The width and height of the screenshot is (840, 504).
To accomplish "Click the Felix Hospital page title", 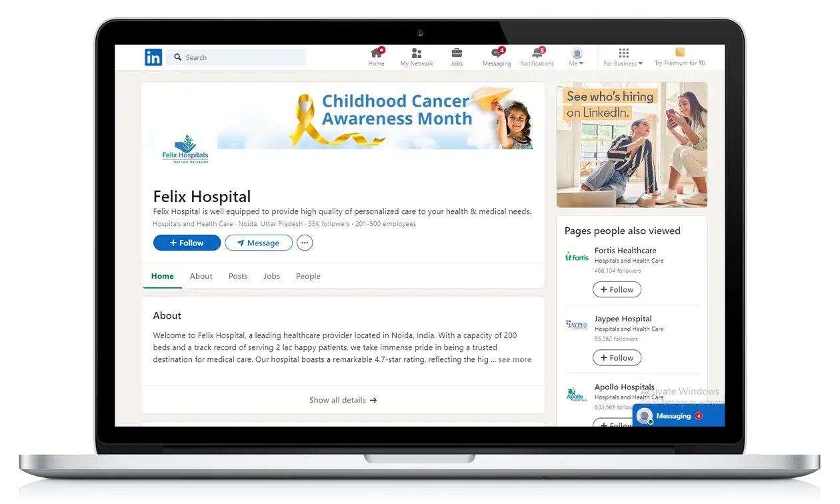I will (x=202, y=196).
